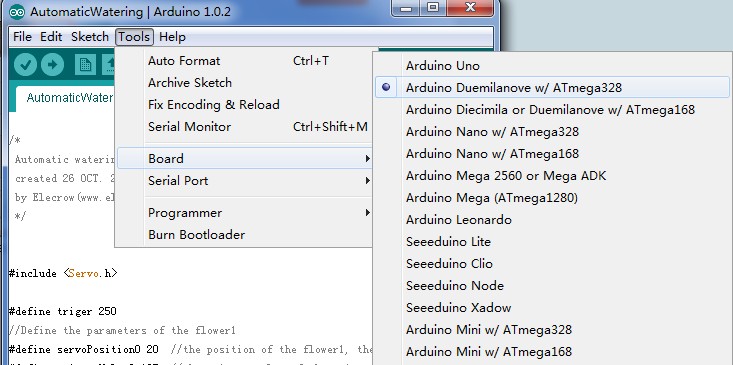Viewport: 733px width, 365px height.
Task: Select Seeeduino Xadow board
Action: (x=552, y=308)
